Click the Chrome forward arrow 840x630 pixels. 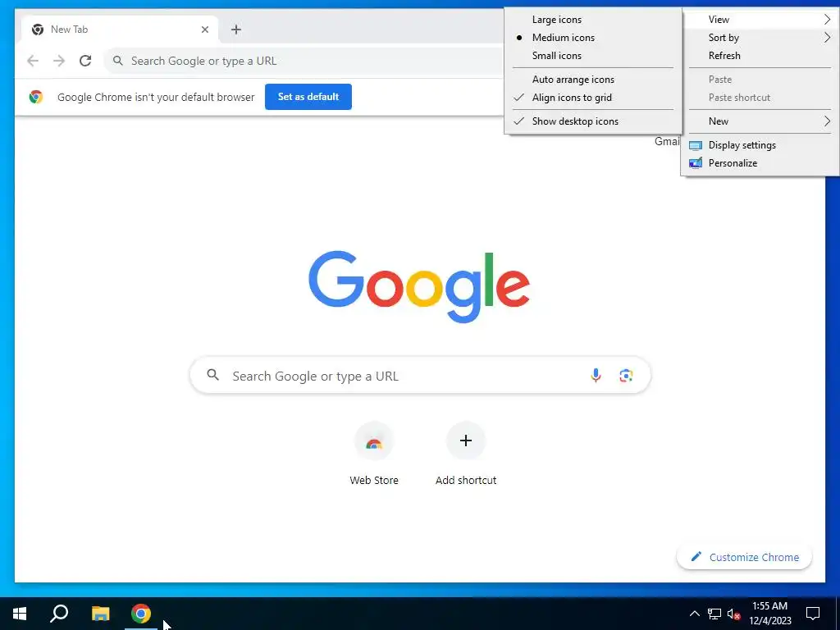point(59,61)
